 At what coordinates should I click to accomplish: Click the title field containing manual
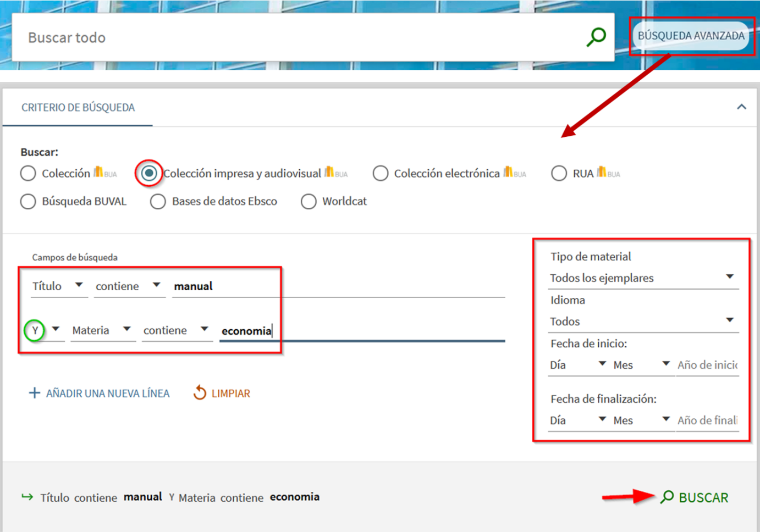click(339, 286)
